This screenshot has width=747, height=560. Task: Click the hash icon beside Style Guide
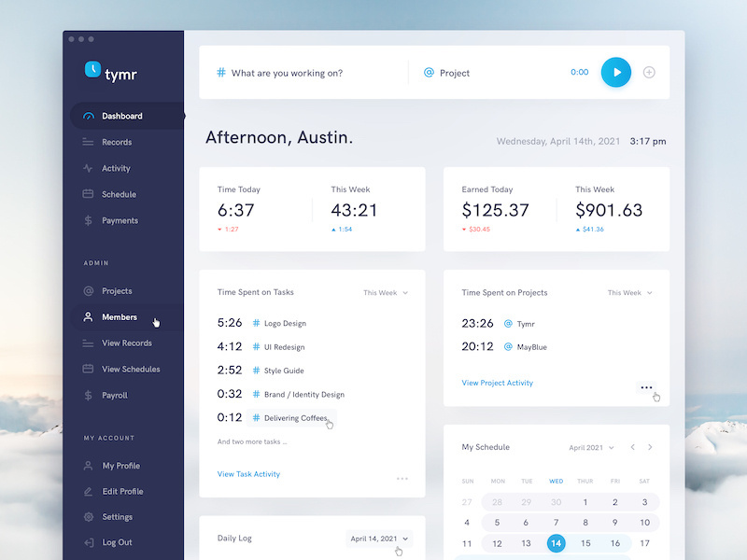256,371
